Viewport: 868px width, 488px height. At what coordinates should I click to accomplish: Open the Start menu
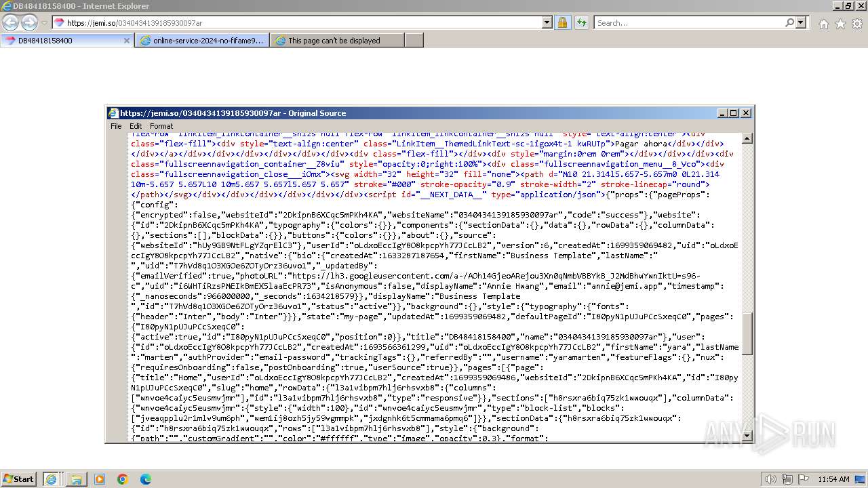tap(18, 479)
